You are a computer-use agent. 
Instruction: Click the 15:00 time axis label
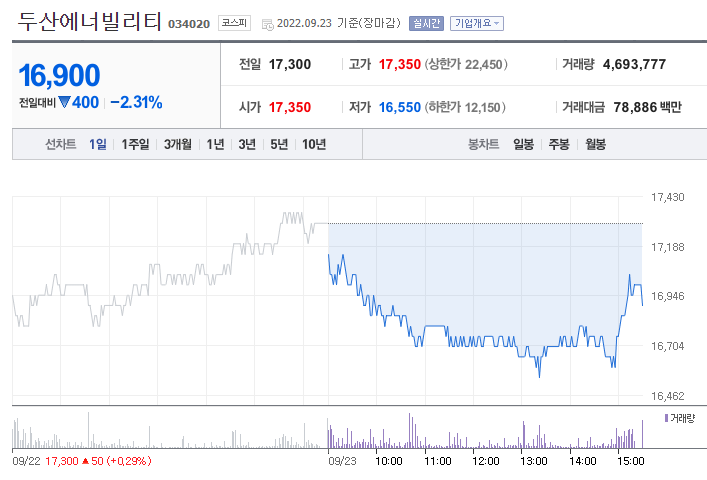click(630, 461)
